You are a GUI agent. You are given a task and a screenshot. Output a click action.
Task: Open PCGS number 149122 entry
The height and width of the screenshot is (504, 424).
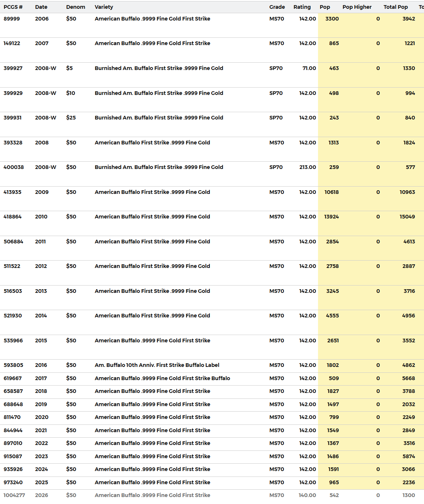12,43
